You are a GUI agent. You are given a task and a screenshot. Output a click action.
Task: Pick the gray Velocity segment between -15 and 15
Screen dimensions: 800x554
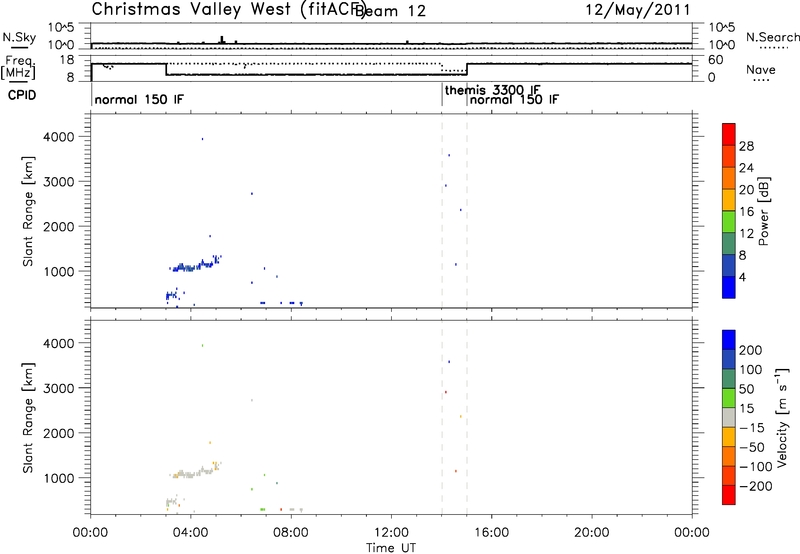(x=729, y=417)
